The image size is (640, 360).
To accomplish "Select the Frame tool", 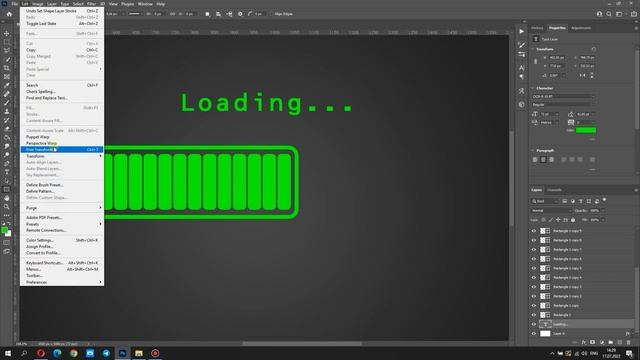I will point(7,76).
